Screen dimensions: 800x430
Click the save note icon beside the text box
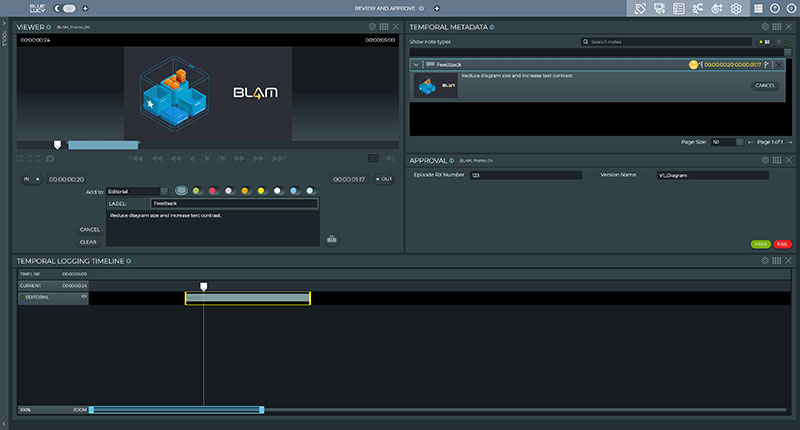point(330,238)
